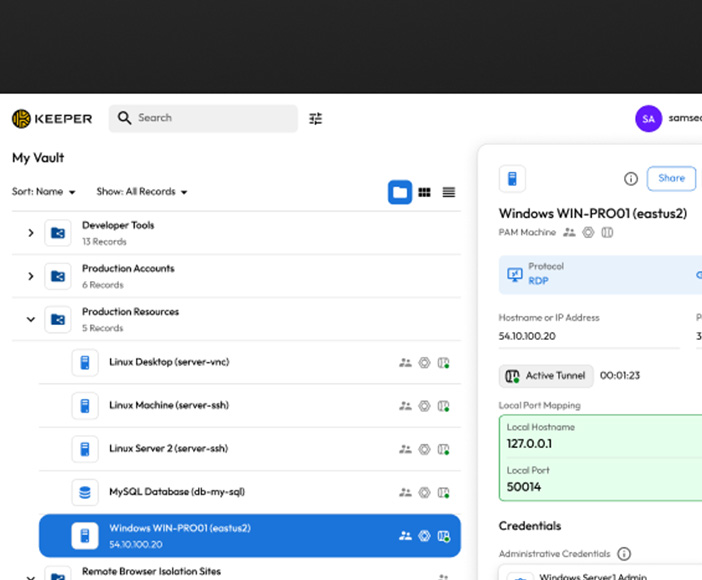Click Linux Machine tunnel icon
This screenshot has width=702, height=580.
[x=443, y=406]
